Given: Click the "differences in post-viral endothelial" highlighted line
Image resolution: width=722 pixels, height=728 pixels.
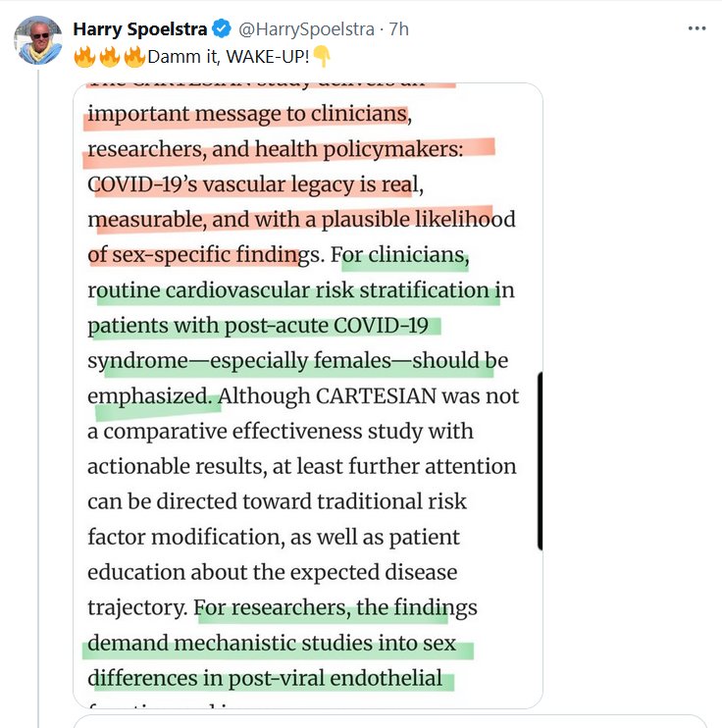Looking at the screenshot, I should [265, 678].
